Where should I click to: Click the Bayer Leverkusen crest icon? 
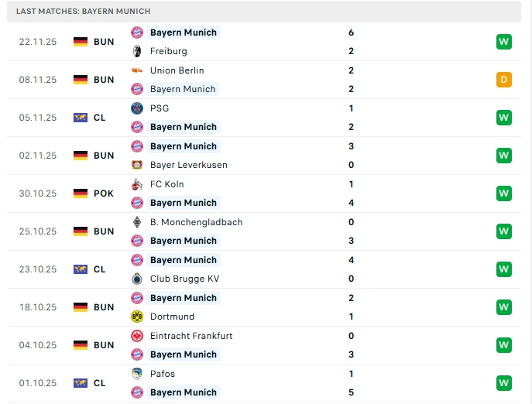tap(137, 165)
